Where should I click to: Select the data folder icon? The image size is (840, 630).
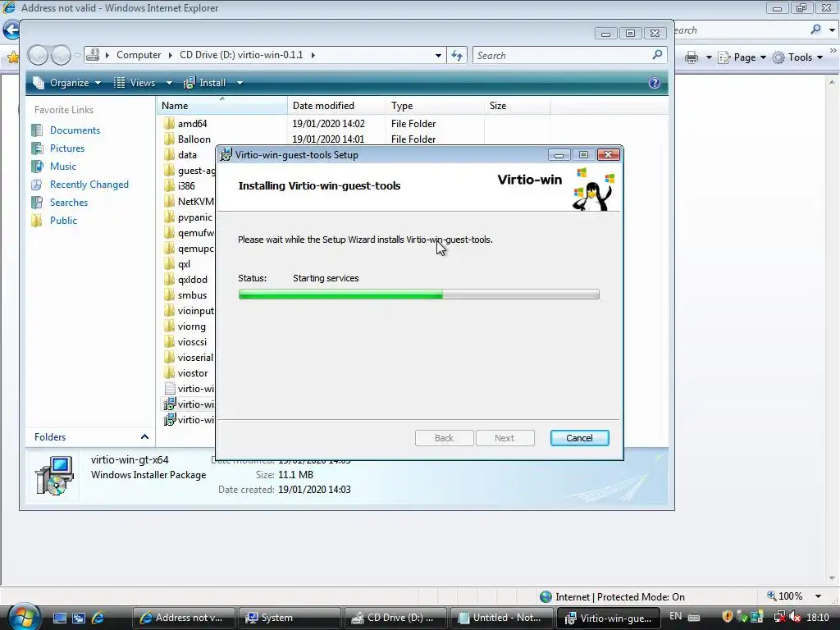click(x=169, y=155)
